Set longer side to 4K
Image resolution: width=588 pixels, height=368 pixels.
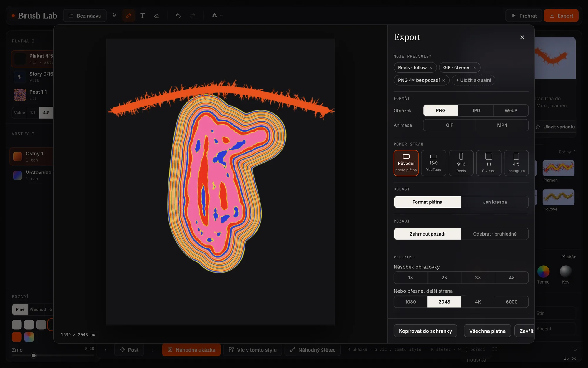click(x=478, y=302)
